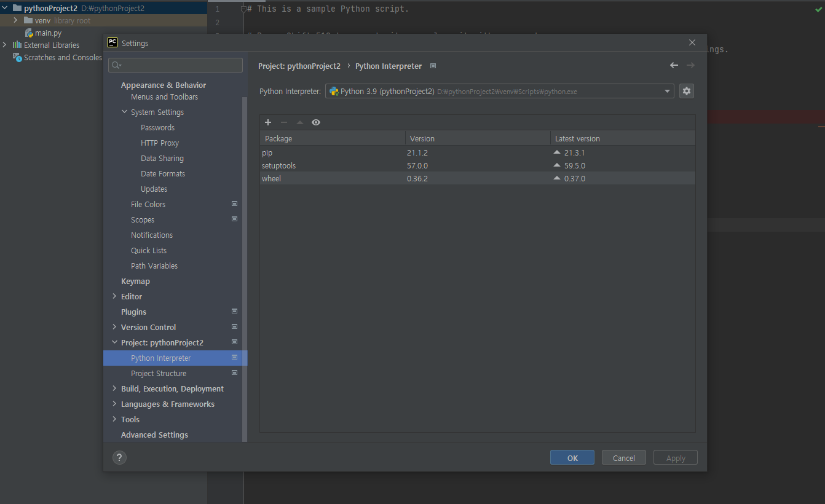The width and height of the screenshot is (825, 504).
Task: Go forward with the right arrow icon
Action: [690, 65]
